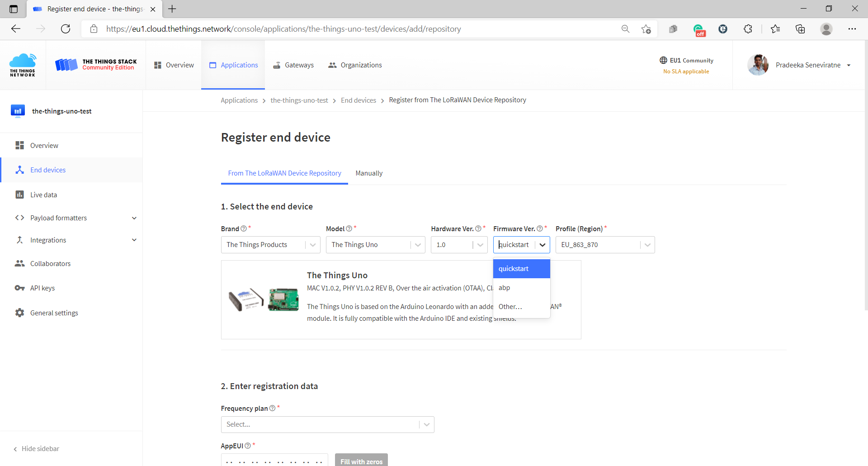Open the the-things-uno-test breadcrumb link
Screen dimensions: 868x466
tap(299, 100)
